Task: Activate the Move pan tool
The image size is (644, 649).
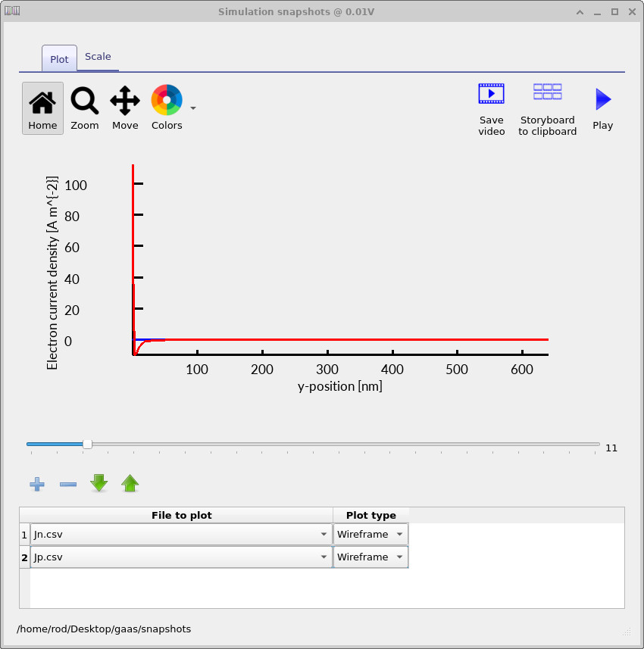Action: coord(125,101)
